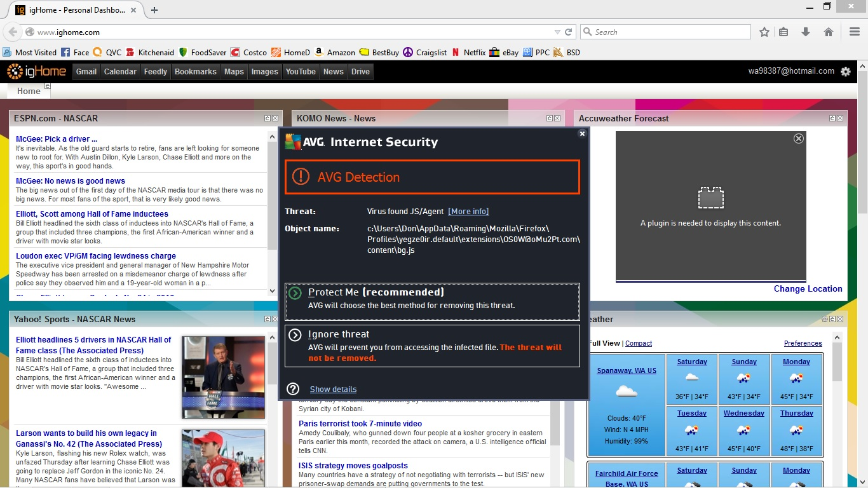Click the Firefox back arrow button
This screenshot has height=488, width=868.
[x=13, y=32]
